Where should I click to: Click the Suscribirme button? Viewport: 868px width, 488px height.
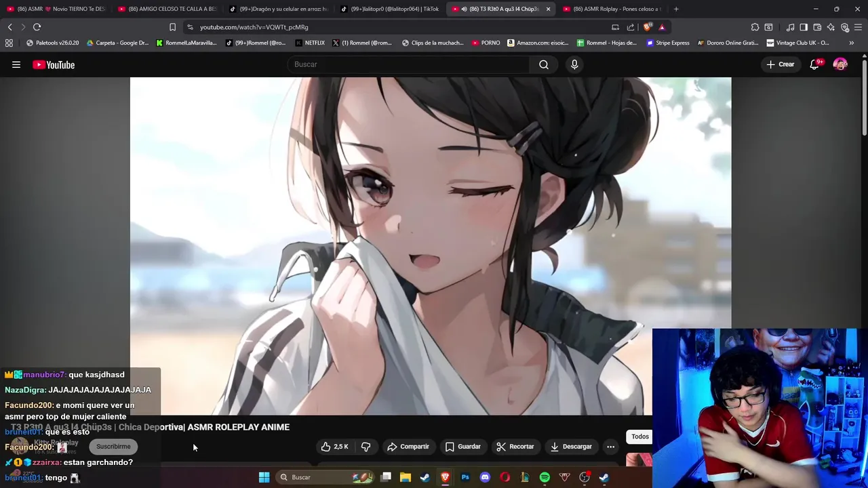click(113, 447)
